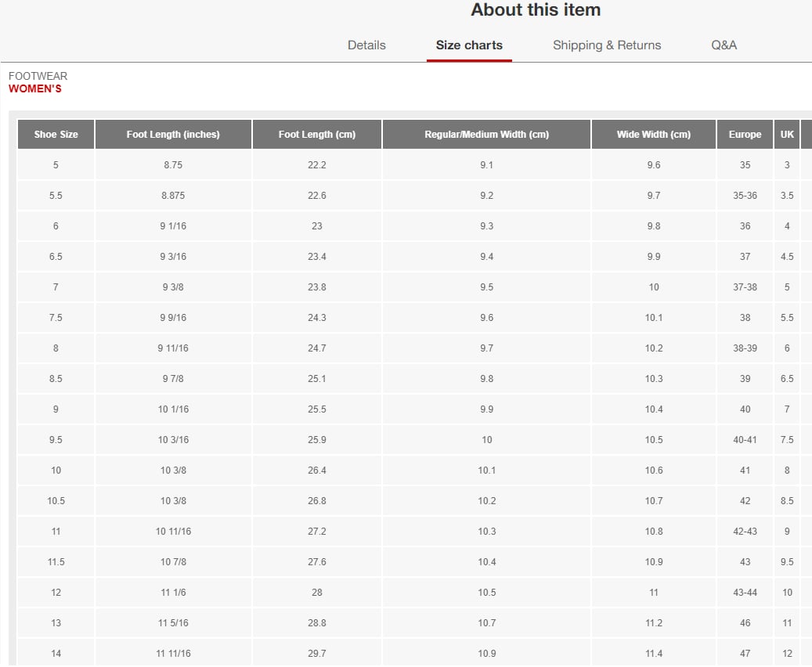Click foot length 9 3/16 cell
The width and height of the screenshot is (812, 667).
(173, 256)
